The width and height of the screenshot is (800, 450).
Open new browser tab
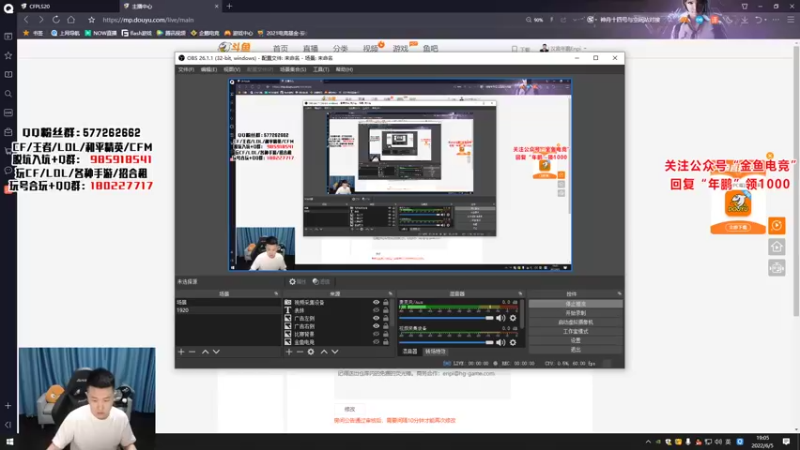point(229,6)
